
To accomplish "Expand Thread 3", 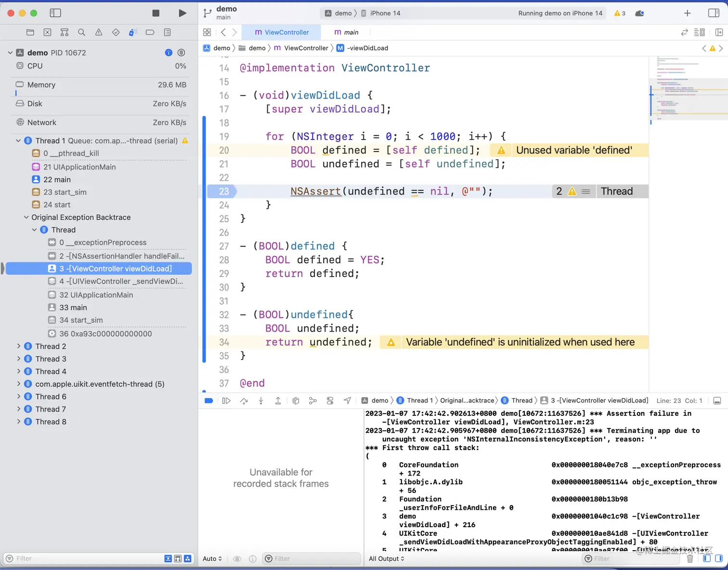I will click(18, 359).
